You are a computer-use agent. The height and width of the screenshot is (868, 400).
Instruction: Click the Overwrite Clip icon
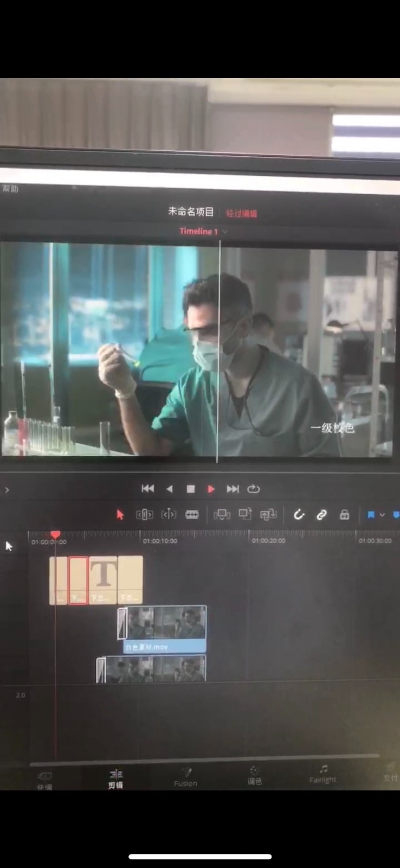tap(245, 514)
